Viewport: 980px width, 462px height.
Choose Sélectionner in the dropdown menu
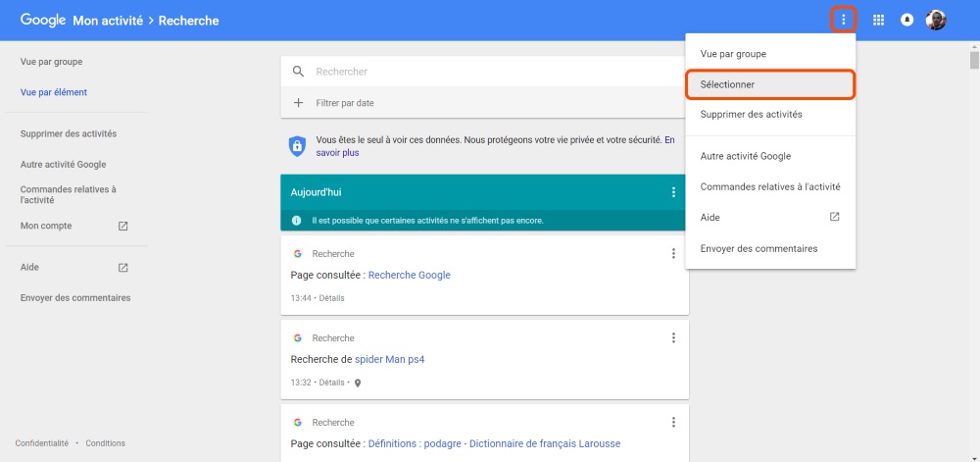(x=770, y=84)
